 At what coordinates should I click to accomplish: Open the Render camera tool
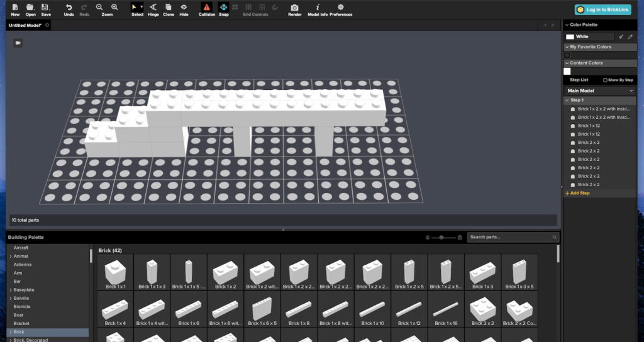coord(294,9)
